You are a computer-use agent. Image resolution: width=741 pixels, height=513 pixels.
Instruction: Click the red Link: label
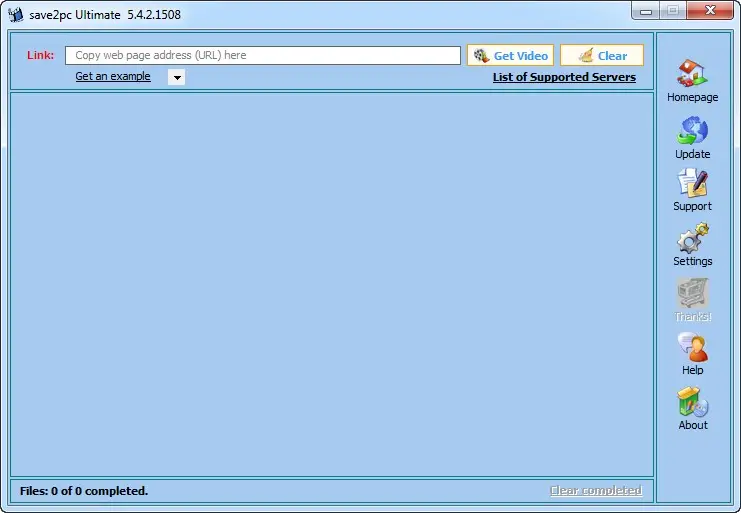point(41,55)
